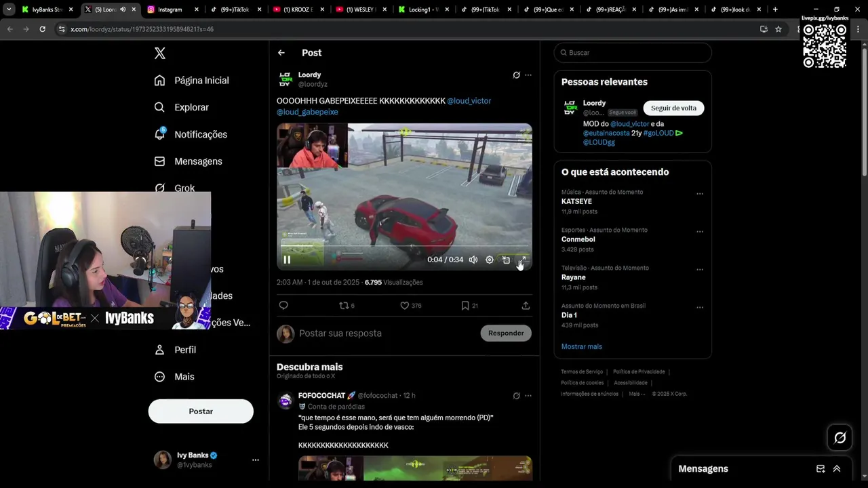Open the Mais menu in the sidebar
Image resolution: width=868 pixels, height=488 pixels.
174,377
